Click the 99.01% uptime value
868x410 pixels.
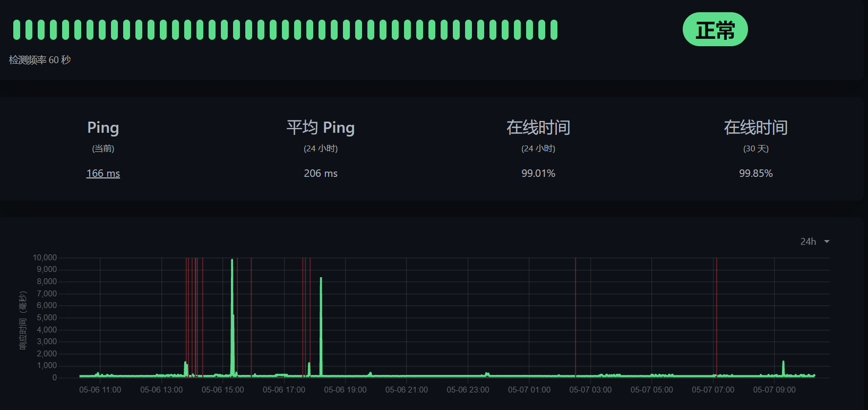coord(538,174)
